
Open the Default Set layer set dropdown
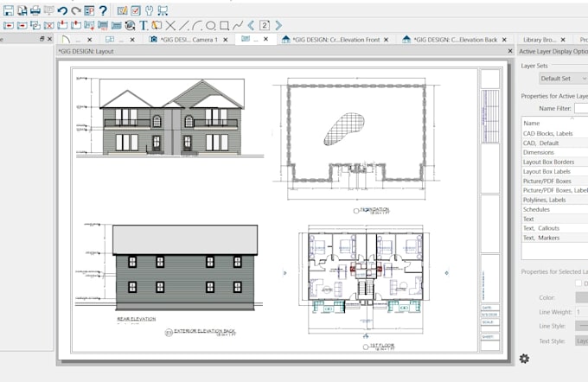563,79
